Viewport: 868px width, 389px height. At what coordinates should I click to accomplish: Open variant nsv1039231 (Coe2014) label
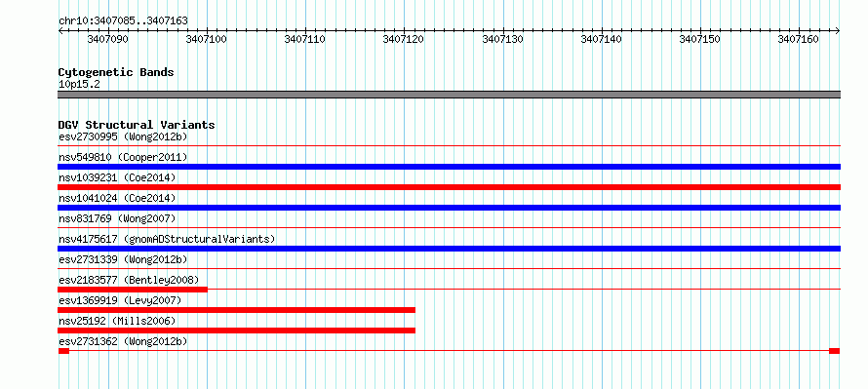pyautogui.click(x=117, y=177)
